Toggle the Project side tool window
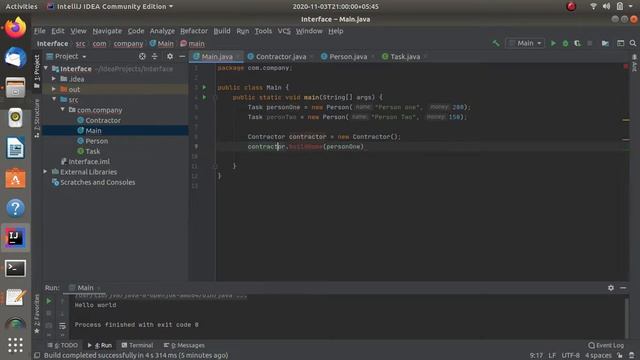Viewport: 640px width, 360px height. tap(37, 71)
